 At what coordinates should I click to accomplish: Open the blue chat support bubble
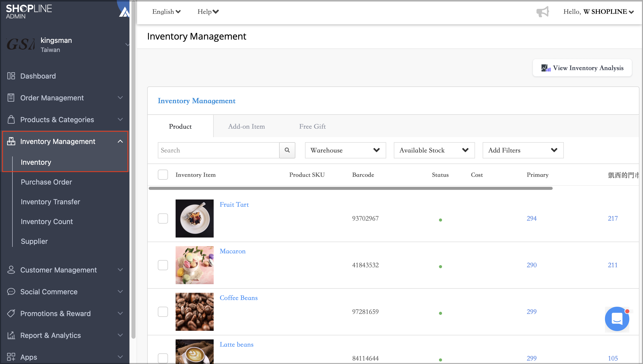[x=617, y=319]
